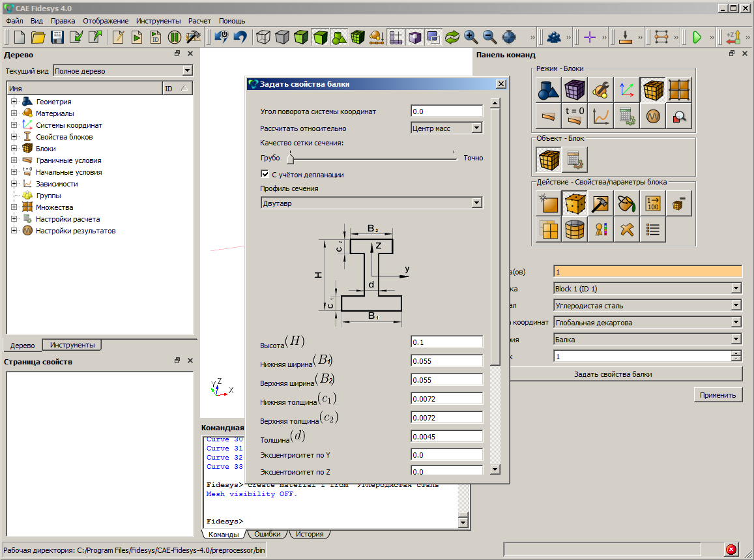
Task: Click the refresh view green arrows icon
Action: tap(452, 37)
